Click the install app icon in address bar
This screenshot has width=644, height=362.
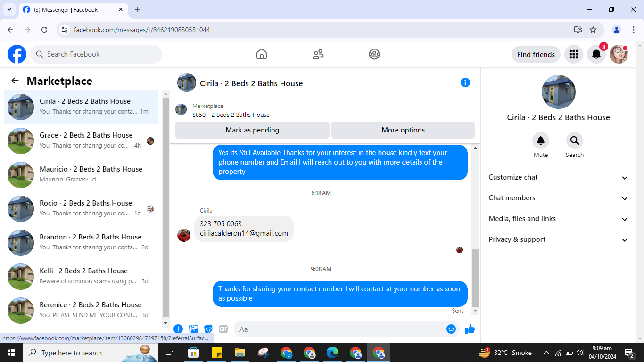coord(578,30)
